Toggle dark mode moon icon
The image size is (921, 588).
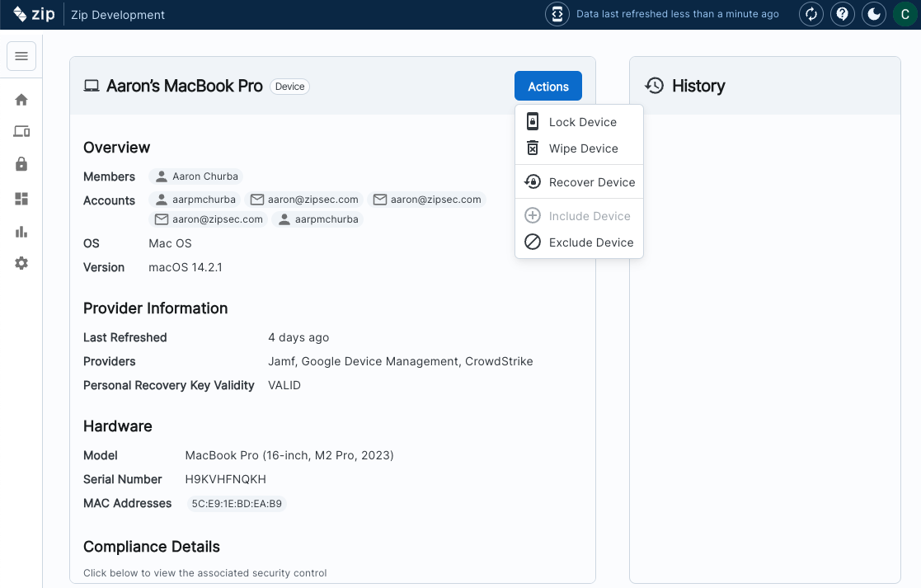[x=872, y=14]
